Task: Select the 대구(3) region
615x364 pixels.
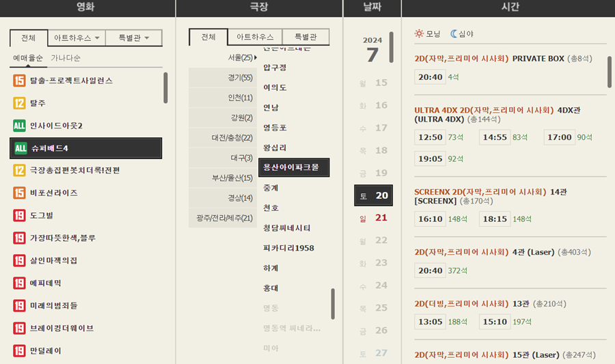Action: 223,158
